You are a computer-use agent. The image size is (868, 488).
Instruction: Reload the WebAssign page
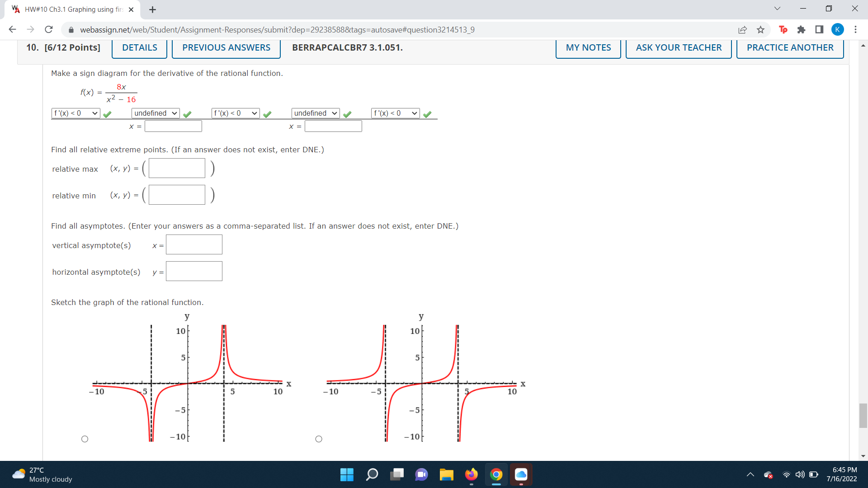[x=48, y=29]
